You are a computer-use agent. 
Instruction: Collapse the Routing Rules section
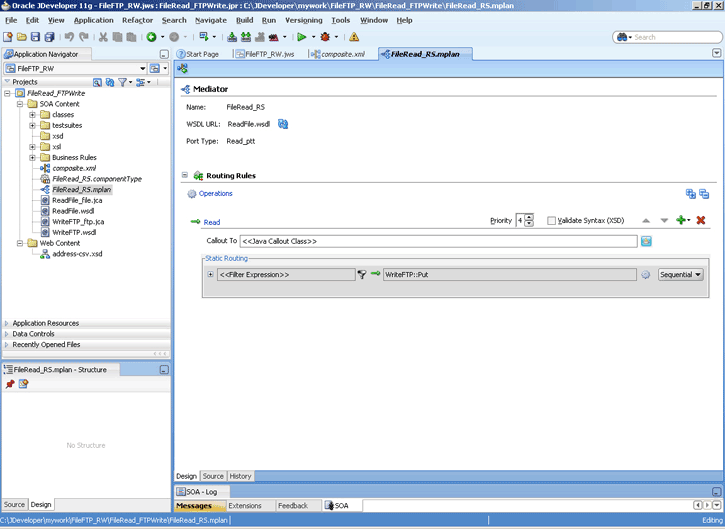click(x=185, y=175)
